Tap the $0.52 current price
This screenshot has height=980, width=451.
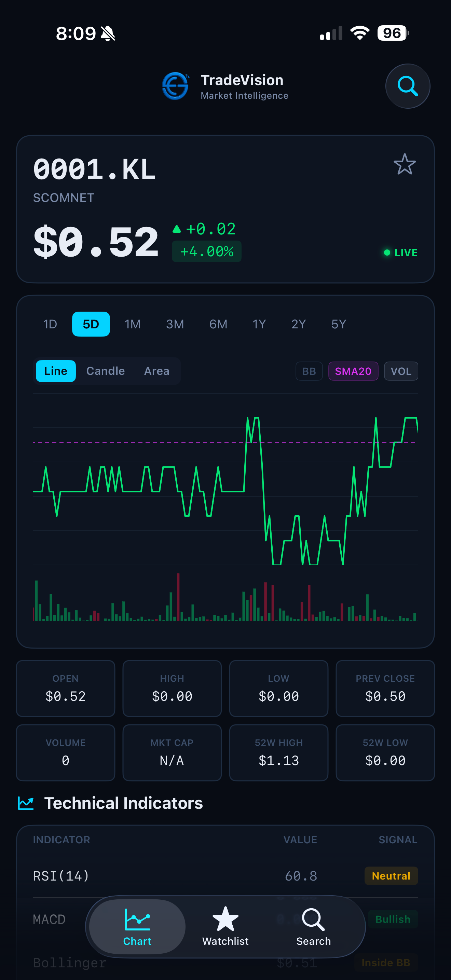(96, 242)
